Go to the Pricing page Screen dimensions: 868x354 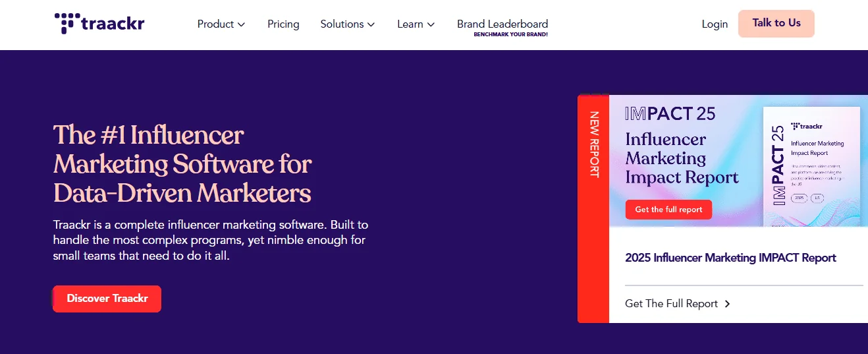[x=283, y=24]
